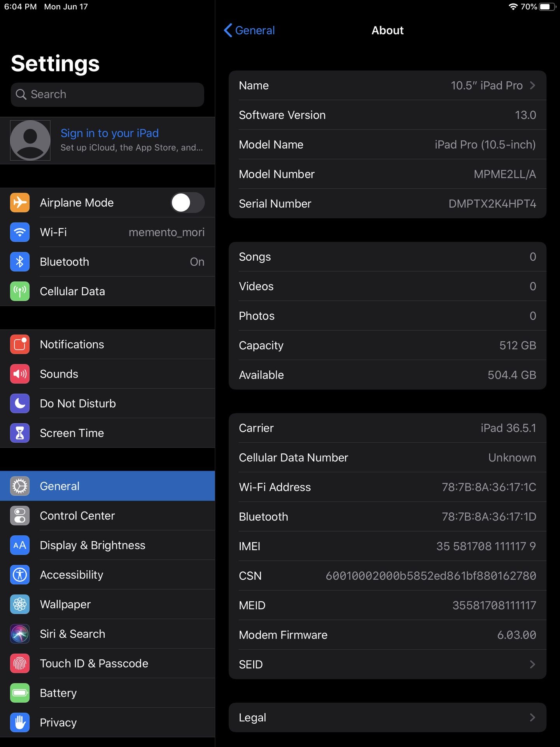The height and width of the screenshot is (747, 560).
Task: Focus the Settings Search field
Action: 107,95
